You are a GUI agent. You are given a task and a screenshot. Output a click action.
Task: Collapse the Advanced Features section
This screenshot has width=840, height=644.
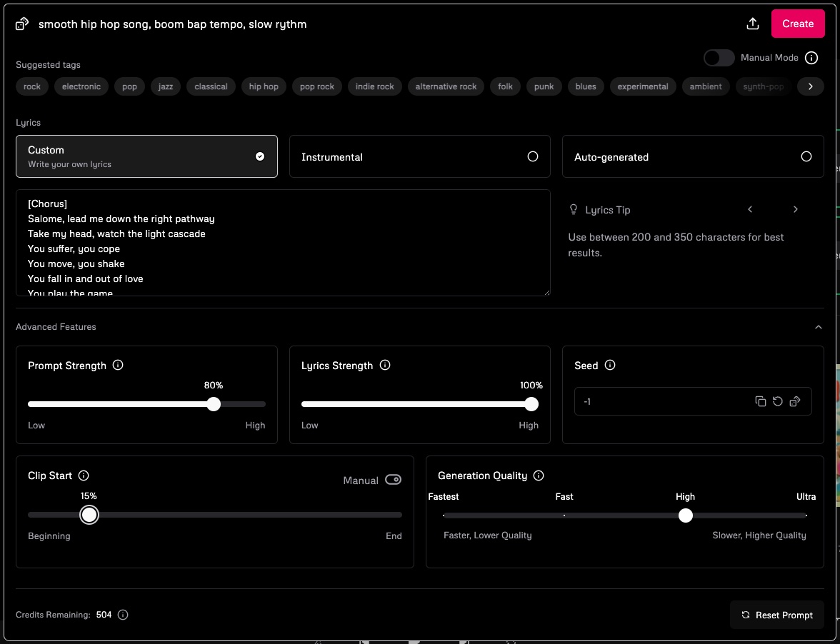click(x=818, y=327)
